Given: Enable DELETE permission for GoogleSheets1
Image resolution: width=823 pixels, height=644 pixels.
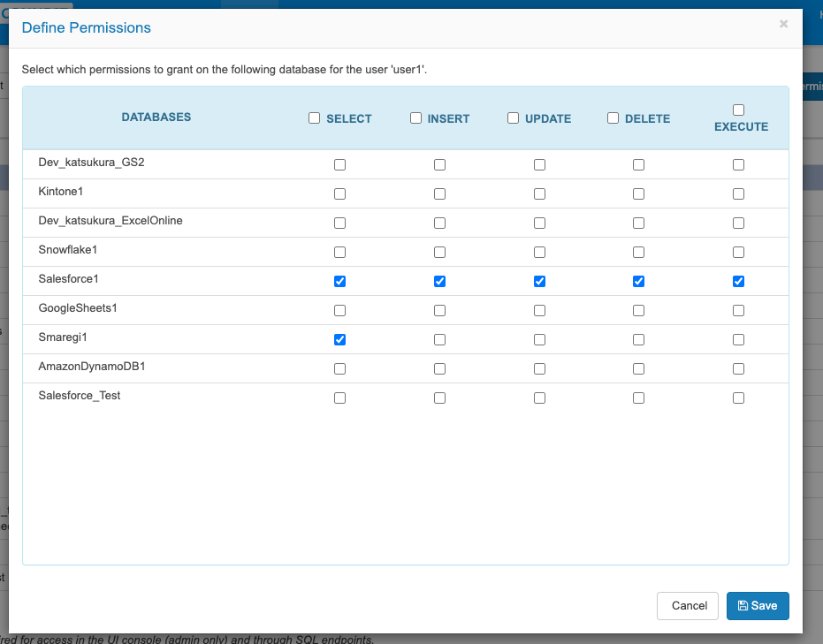Looking at the screenshot, I should point(639,310).
